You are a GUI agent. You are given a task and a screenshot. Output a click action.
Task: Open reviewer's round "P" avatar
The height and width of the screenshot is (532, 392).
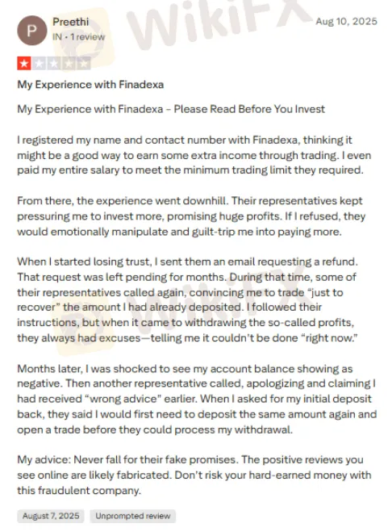(x=32, y=31)
